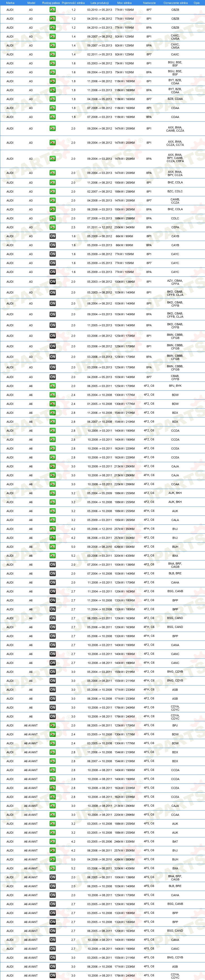
Task: Click petrol icon in A3 1.2 8P7 row
Action: pos(52,9)
